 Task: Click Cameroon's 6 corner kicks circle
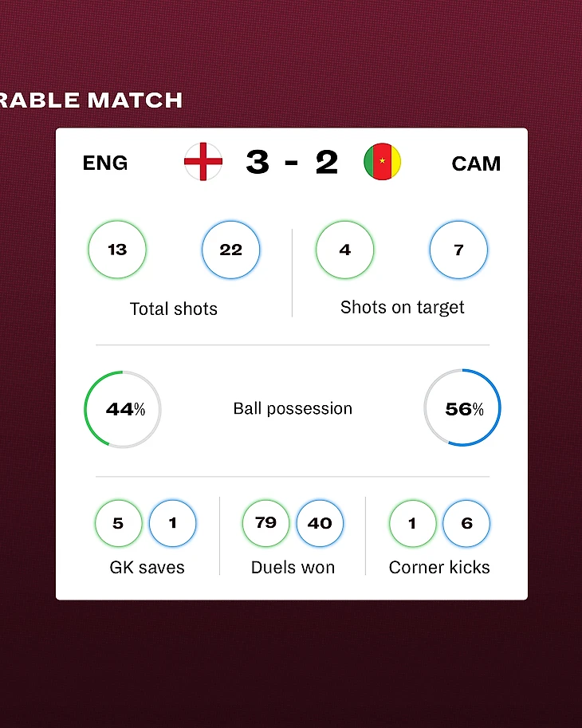(466, 523)
